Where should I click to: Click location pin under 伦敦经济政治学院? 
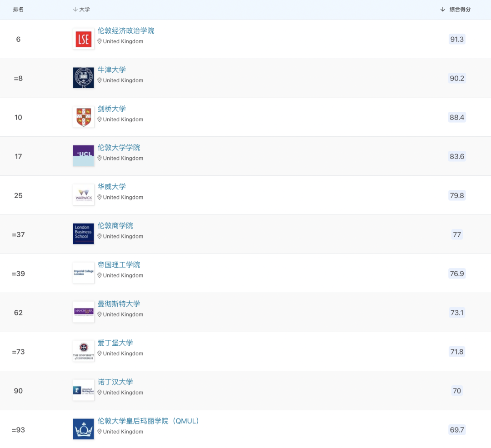tap(100, 41)
